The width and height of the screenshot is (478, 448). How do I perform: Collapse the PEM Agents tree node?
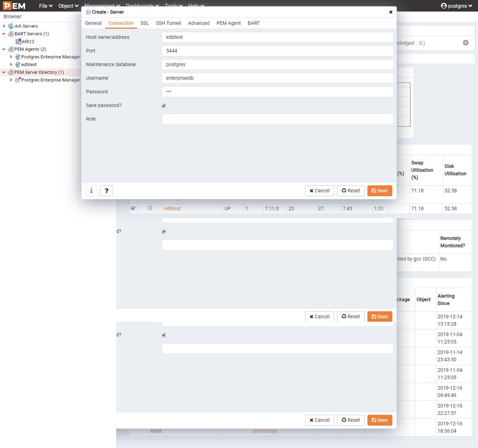click(4, 49)
